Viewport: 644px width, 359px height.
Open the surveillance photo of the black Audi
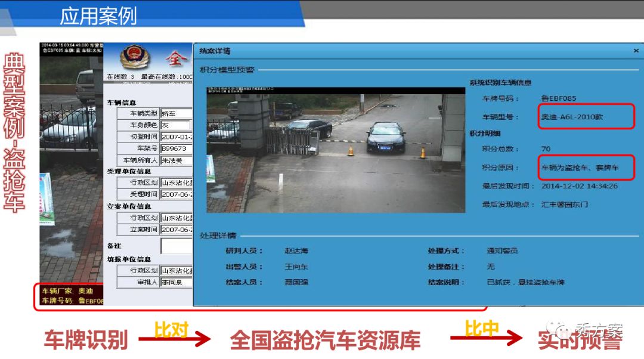click(x=336, y=150)
